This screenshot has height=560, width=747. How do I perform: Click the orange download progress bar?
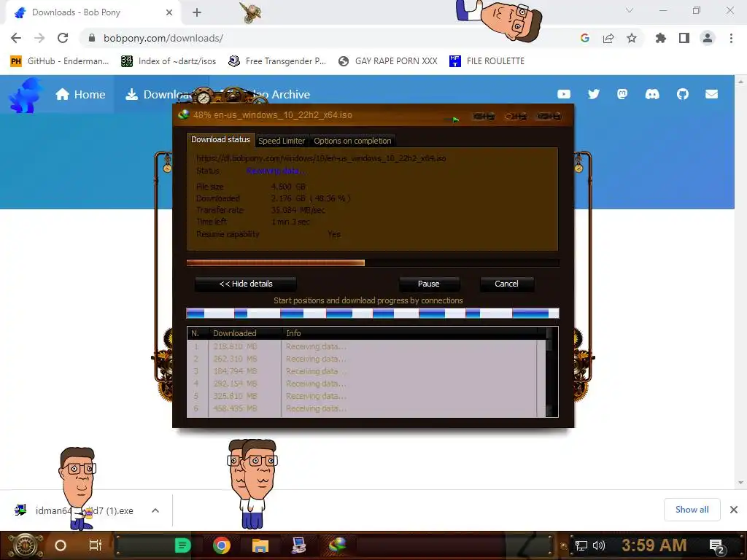coord(373,262)
